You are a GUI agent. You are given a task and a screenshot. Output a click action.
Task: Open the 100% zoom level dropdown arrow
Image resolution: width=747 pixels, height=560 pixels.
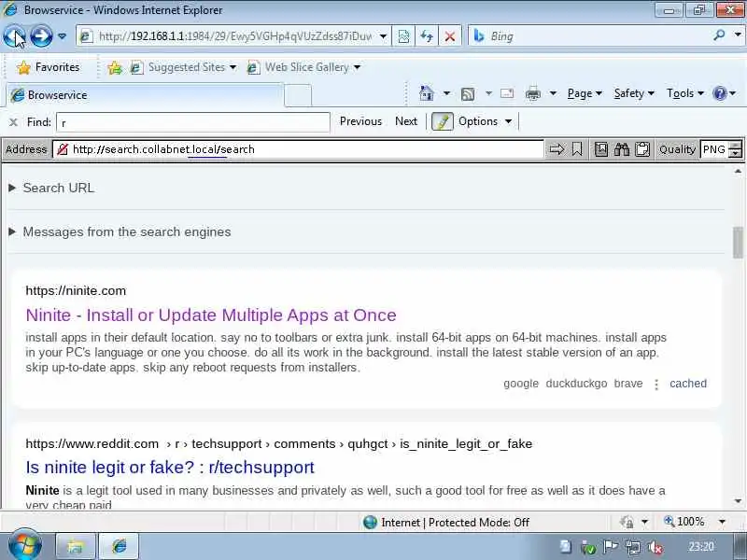(x=722, y=523)
